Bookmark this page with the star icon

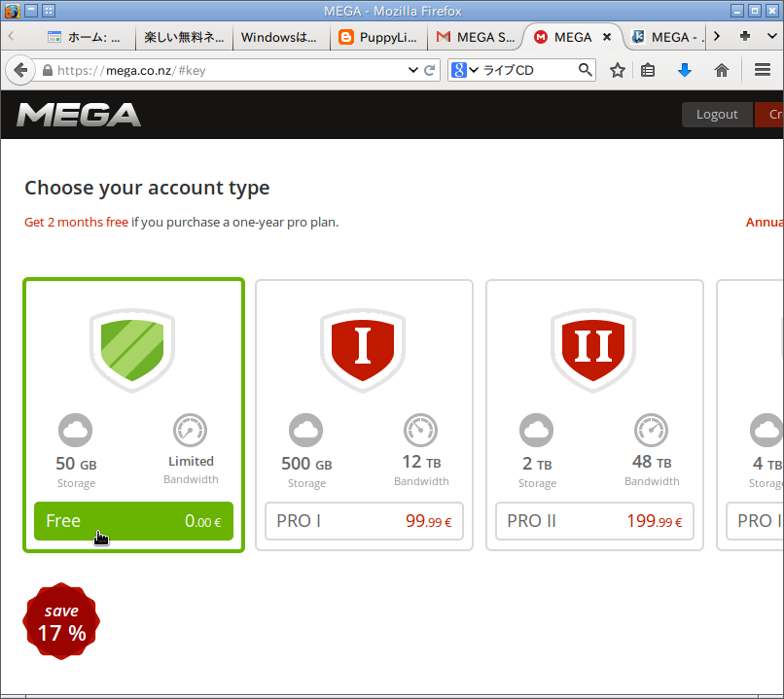(618, 70)
